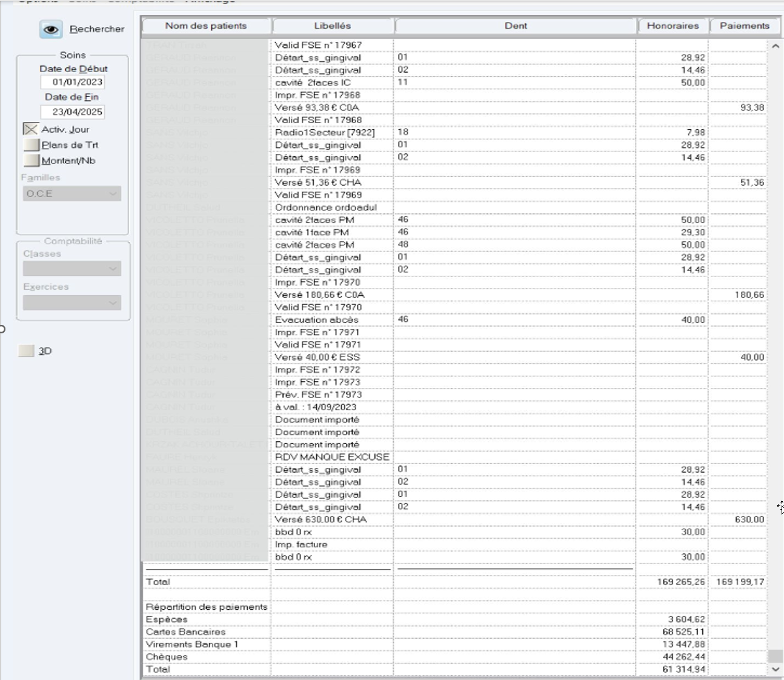This screenshot has width=784, height=680.
Task: Select the RDV MANQUE EXCUSE row
Action: 454,457
